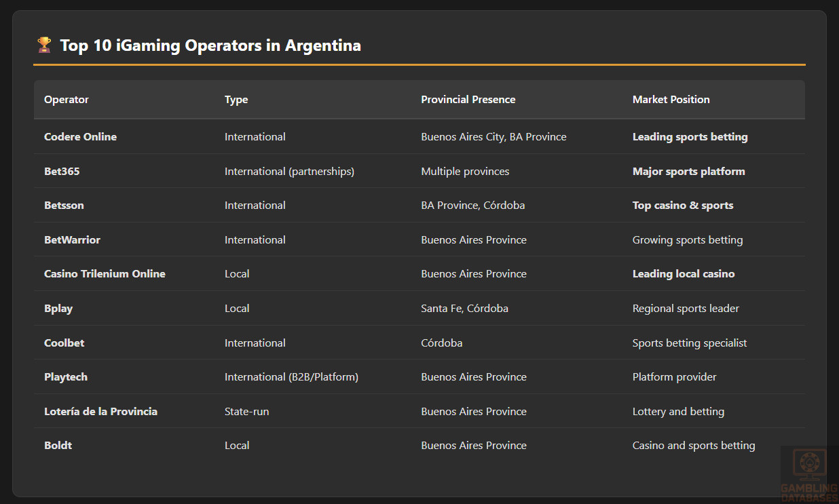Select the Bplay operator name
Viewport: 839px width, 504px height.
[58, 309]
